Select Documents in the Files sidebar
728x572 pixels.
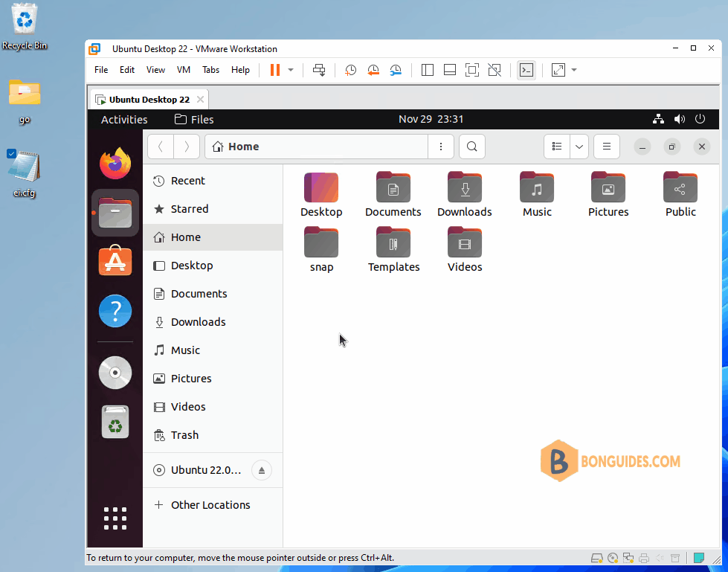tap(213, 294)
